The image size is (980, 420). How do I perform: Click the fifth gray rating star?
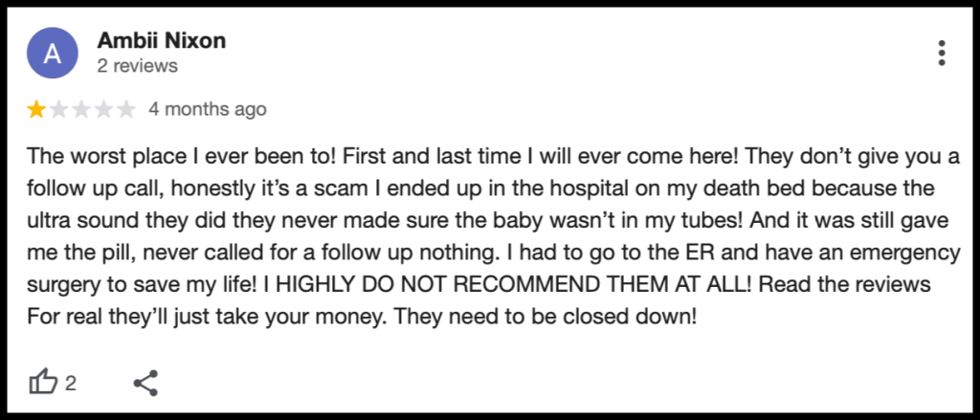[126, 109]
